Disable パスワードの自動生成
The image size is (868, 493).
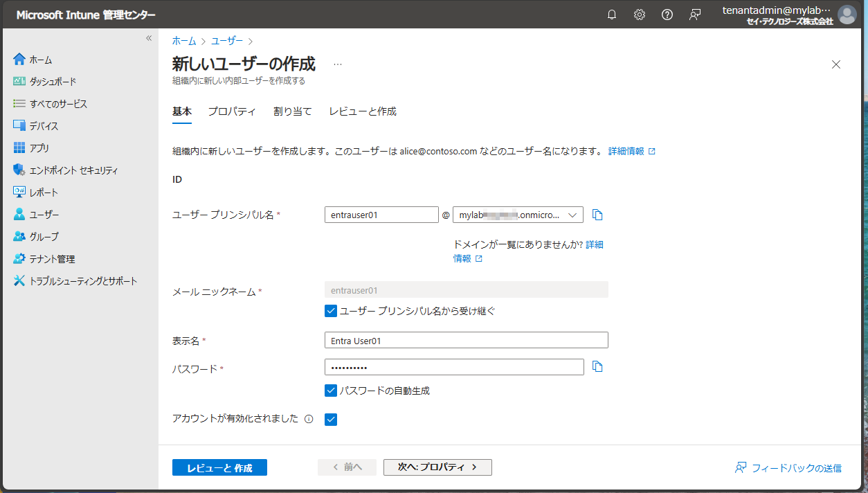pos(330,390)
